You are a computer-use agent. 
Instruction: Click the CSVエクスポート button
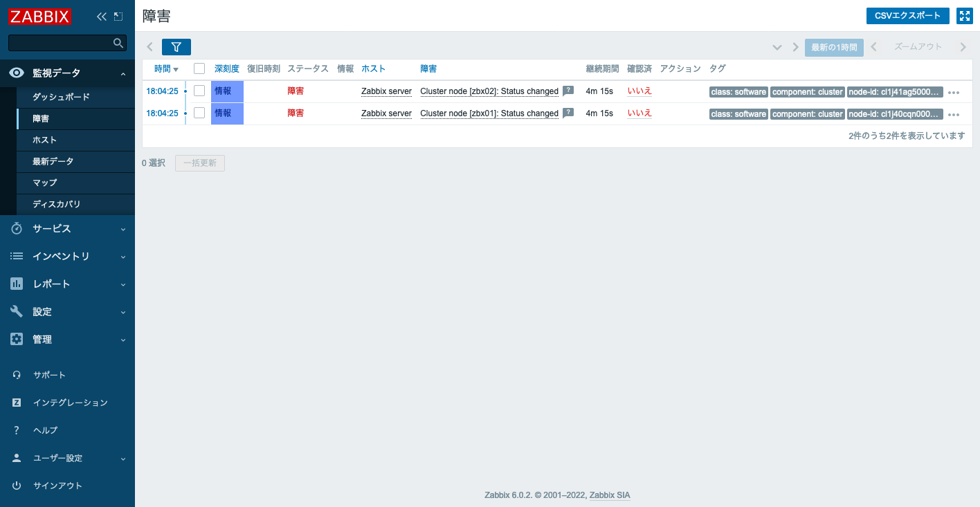(x=907, y=15)
